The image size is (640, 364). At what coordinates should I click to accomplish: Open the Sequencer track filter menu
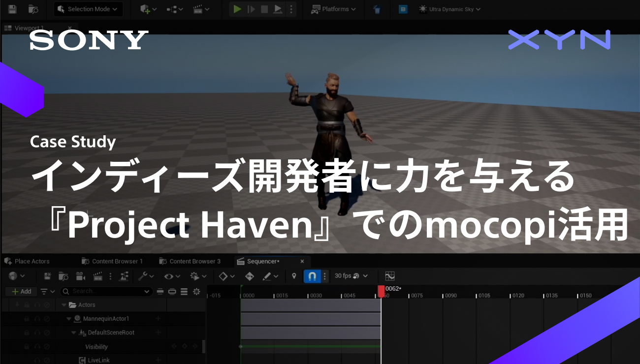[48, 292]
